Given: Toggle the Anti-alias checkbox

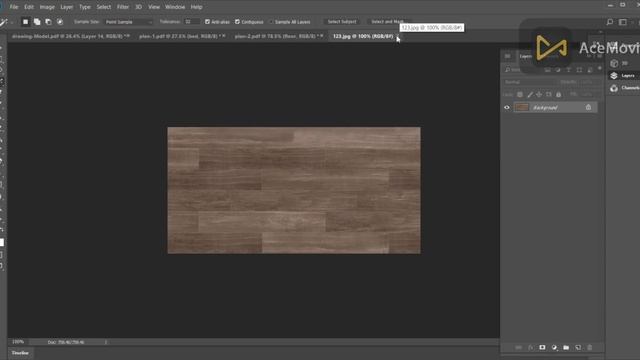Looking at the screenshot, I should pos(207,22).
